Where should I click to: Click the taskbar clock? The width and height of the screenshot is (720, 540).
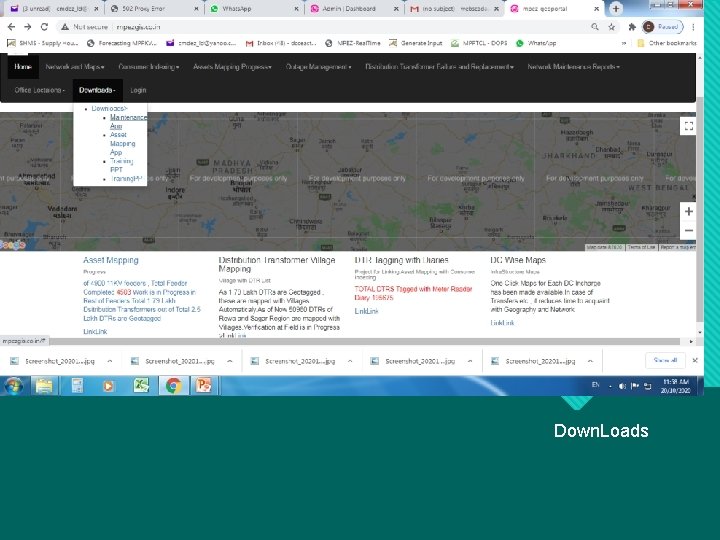tap(675, 386)
